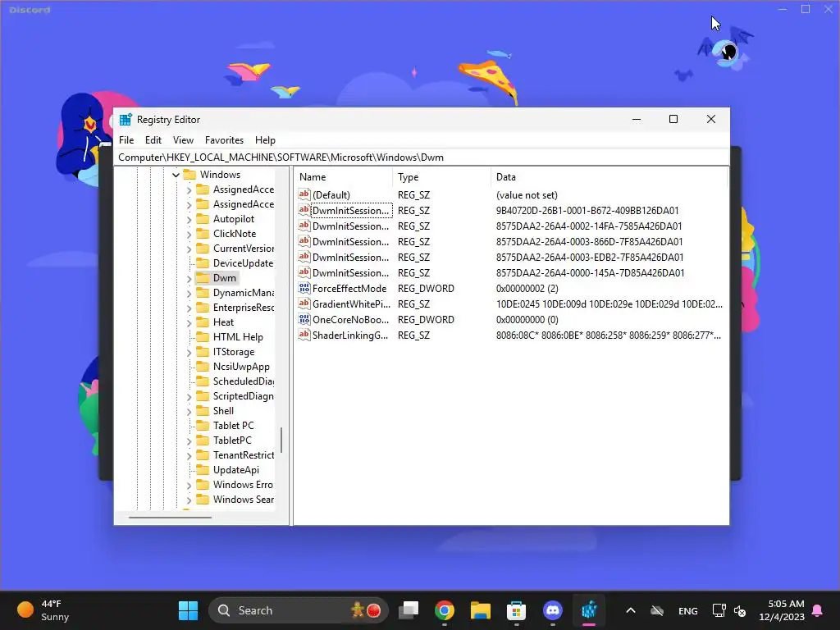Open the Help menu
The height and width of the screenshot is (630, 840).
pos(265,140)
